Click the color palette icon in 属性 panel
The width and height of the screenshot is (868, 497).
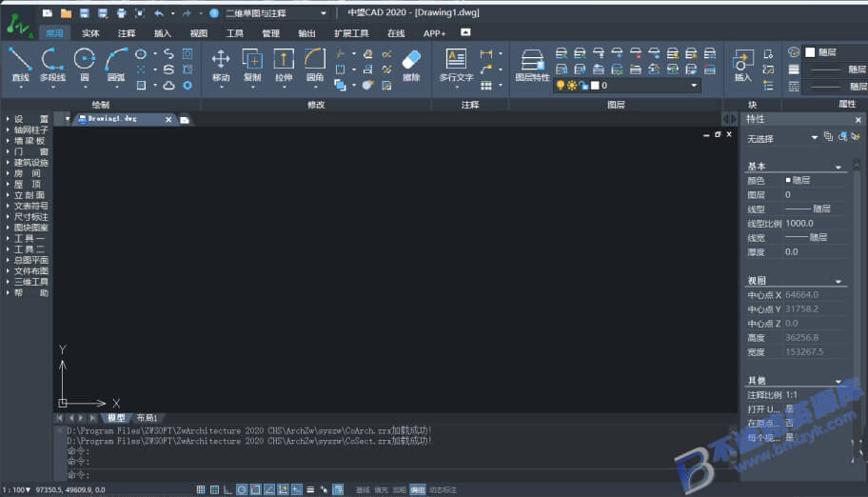pos(793,52)
